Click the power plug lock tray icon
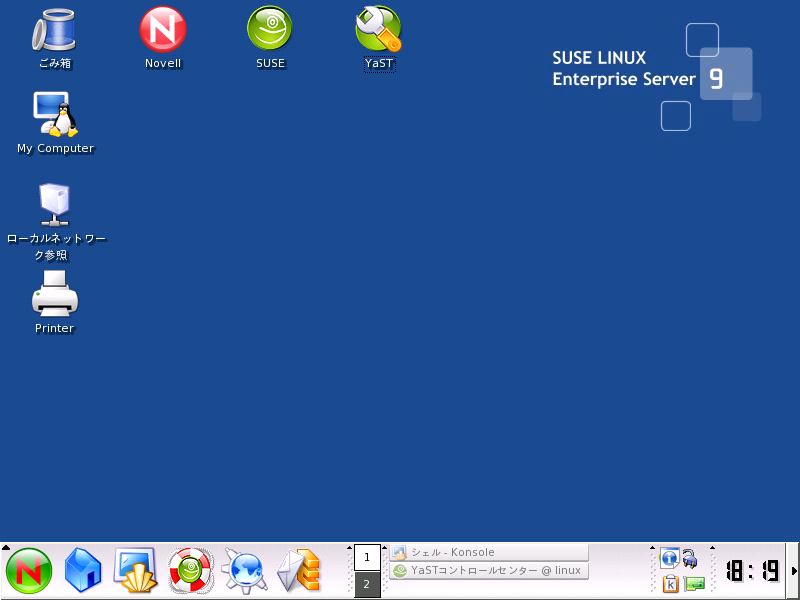Image resolution: width=800 pixels, height=600 pixels. pyautogui.click(x=690, y=558)
